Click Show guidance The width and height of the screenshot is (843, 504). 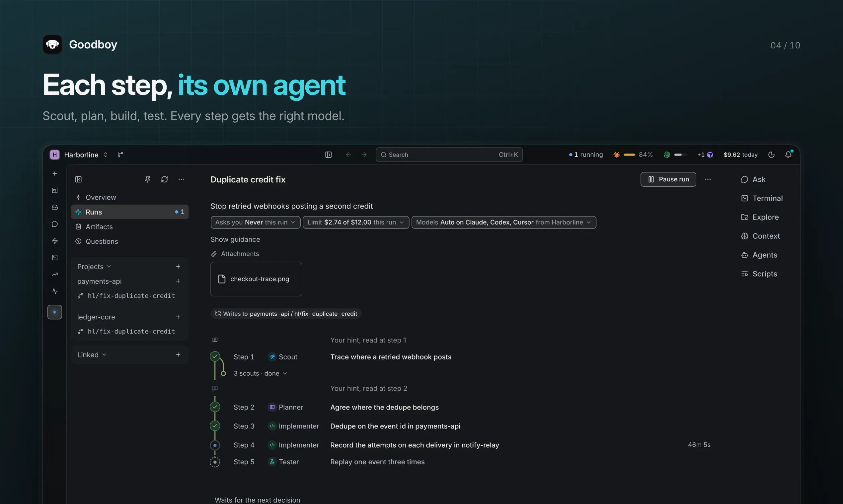coord(235,240)
